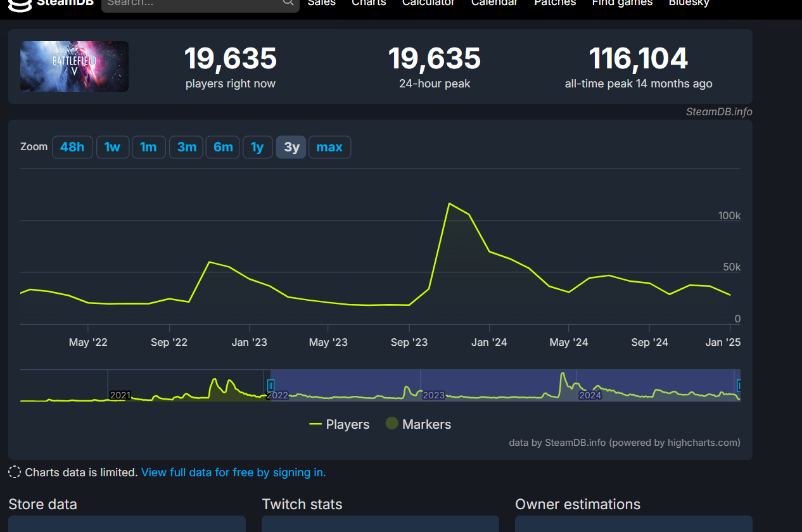Set chart zoom to 48h
The height and width of the screenshot is (532, 802).
point(72,147)
